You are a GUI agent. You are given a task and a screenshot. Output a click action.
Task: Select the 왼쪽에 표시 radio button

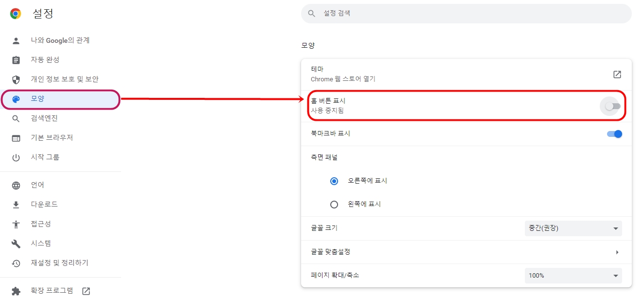334,204
